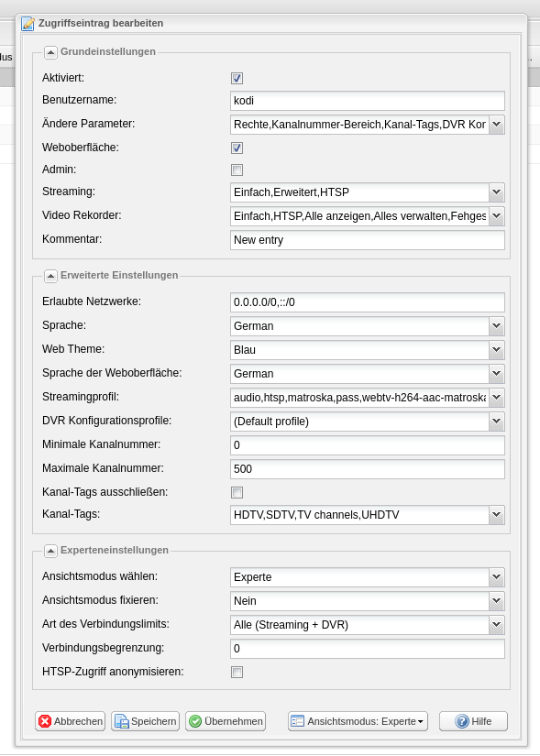Open the Web Theme dropdown
The width and height of the screenshot is (540, 756).
497,350
